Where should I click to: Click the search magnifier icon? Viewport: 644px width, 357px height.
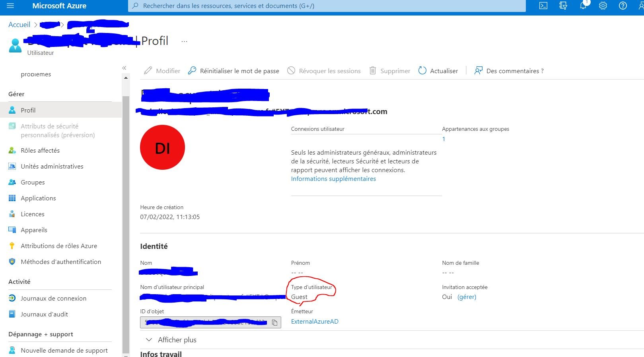pyautogui.click(x=135, y=6)
